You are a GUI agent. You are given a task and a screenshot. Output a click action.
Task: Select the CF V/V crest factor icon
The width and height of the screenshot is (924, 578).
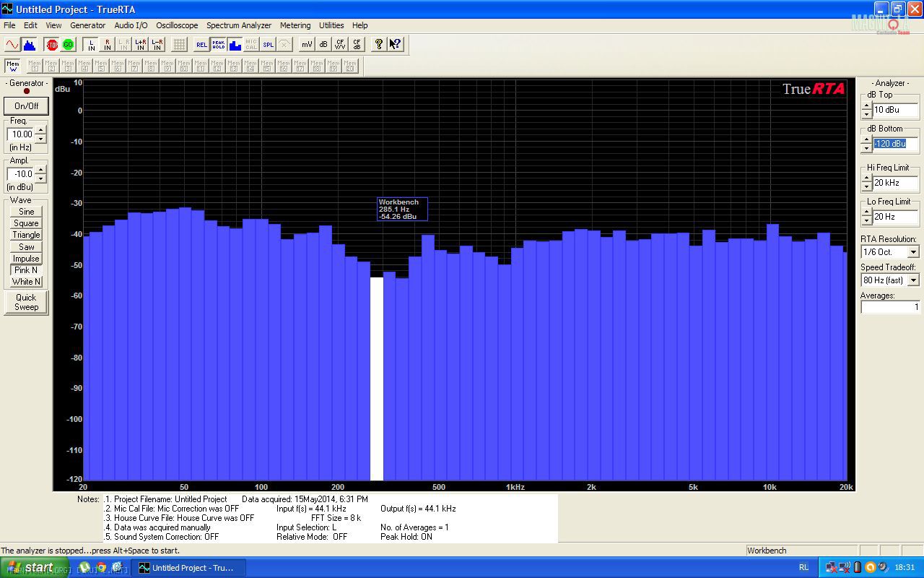340,45
